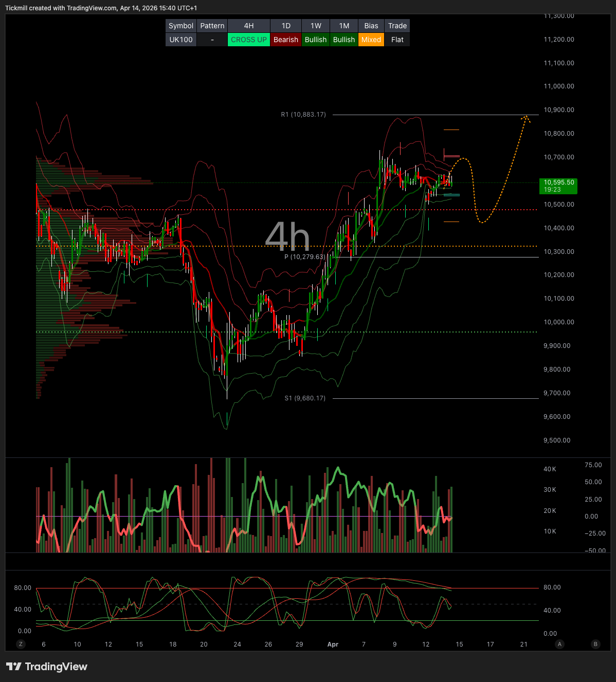Click the green 10,595.50 price label
The image size is (616, 682).
(558, 186)
